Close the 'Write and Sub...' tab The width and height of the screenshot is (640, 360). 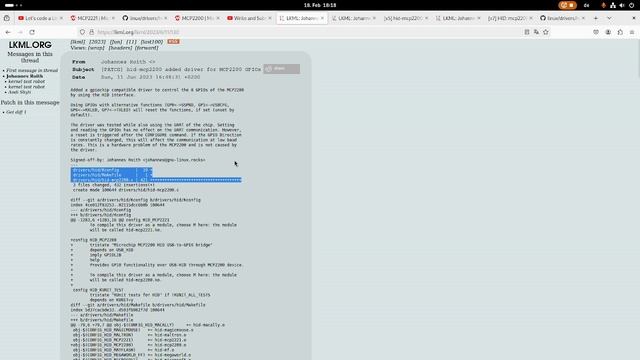270,18
